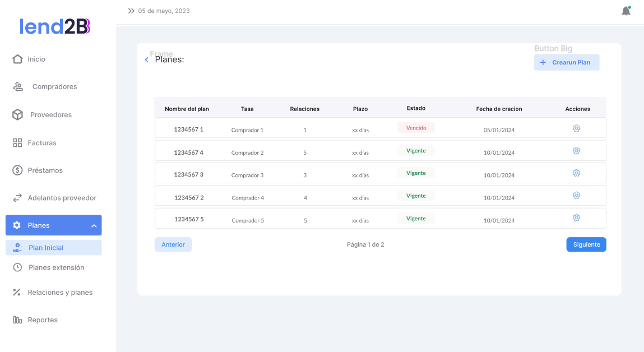
Task: Click the lend2B logo
Action: click(x=55, y=26)
